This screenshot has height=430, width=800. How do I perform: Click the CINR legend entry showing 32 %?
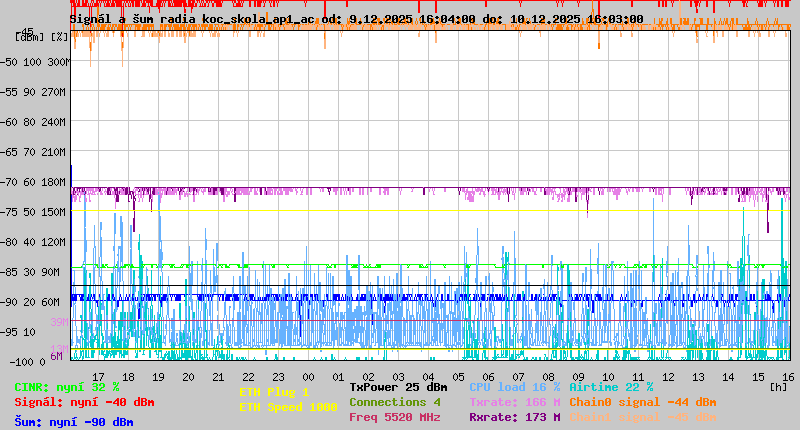[67, 387]
